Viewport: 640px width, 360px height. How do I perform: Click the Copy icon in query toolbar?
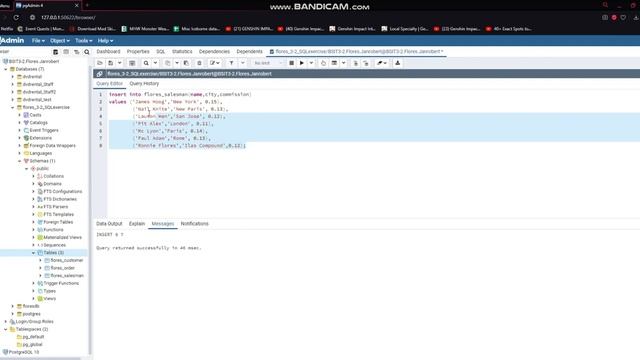pyautogui.click(x=167, y=63)
